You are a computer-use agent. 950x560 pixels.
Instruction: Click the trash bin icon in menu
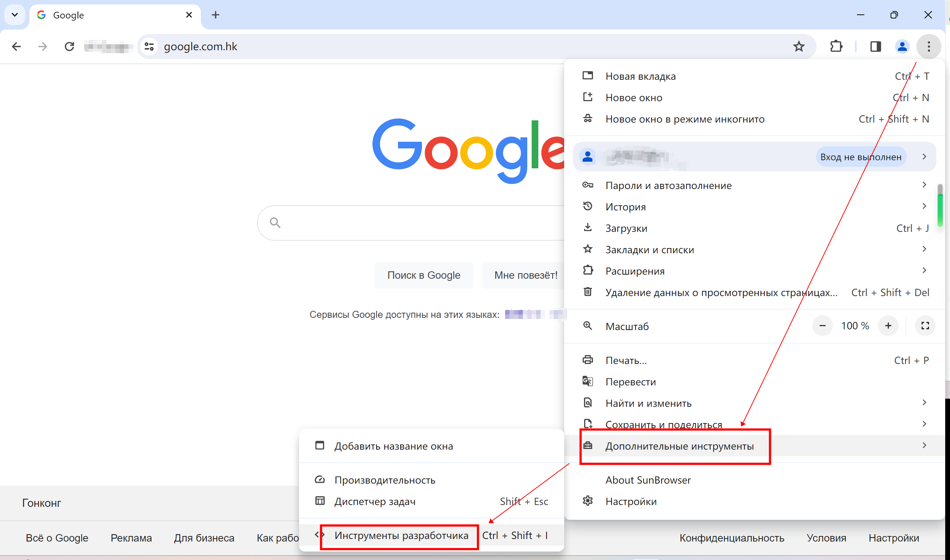coord(588,292)
